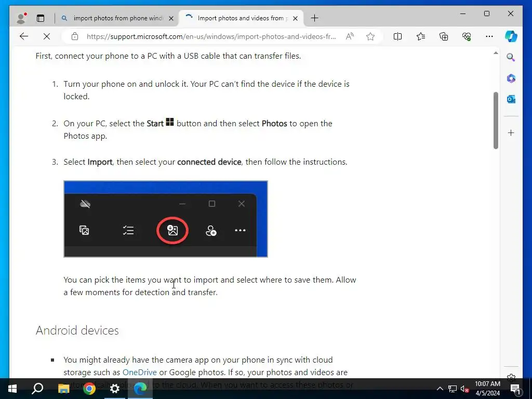532x399 pixels.
Task: Click Microsoft Edge taskbar icon
Action: 140,389
